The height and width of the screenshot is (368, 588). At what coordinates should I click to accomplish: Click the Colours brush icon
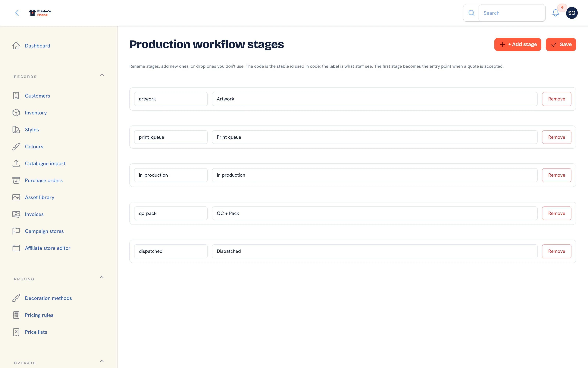[16, 146]
